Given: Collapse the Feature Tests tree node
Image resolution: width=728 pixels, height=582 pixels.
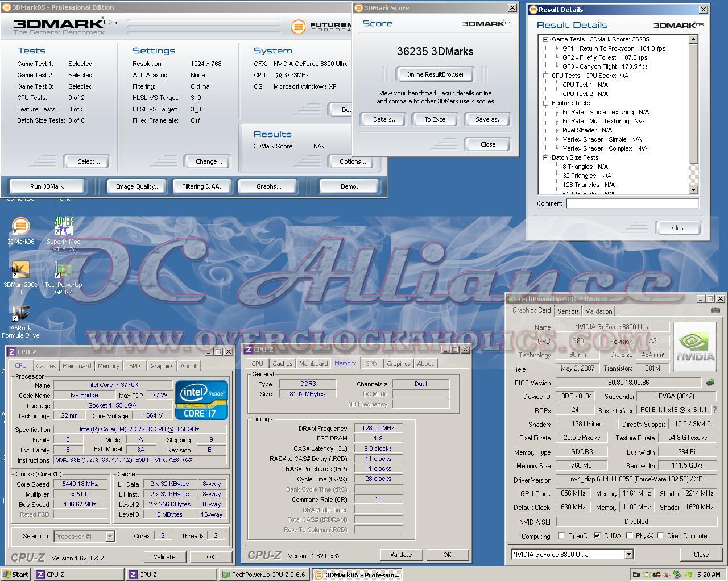Looking at the screenshot, I should pos(545,103).
